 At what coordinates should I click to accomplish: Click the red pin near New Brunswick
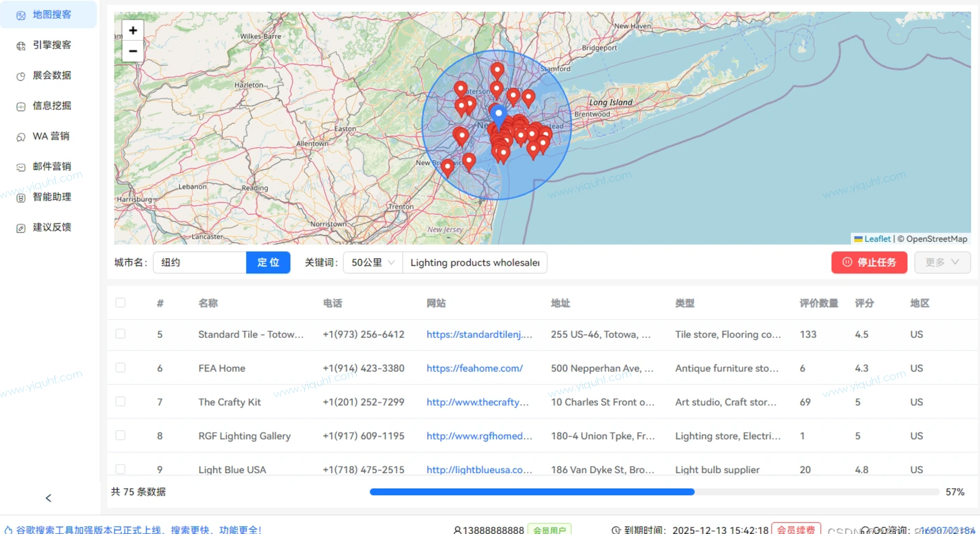[447, 168]
